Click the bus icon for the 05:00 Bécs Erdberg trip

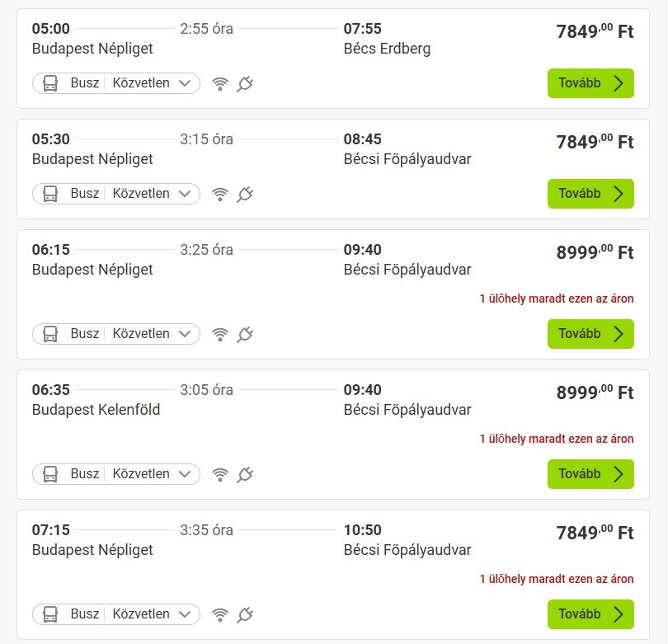point(51,83)
